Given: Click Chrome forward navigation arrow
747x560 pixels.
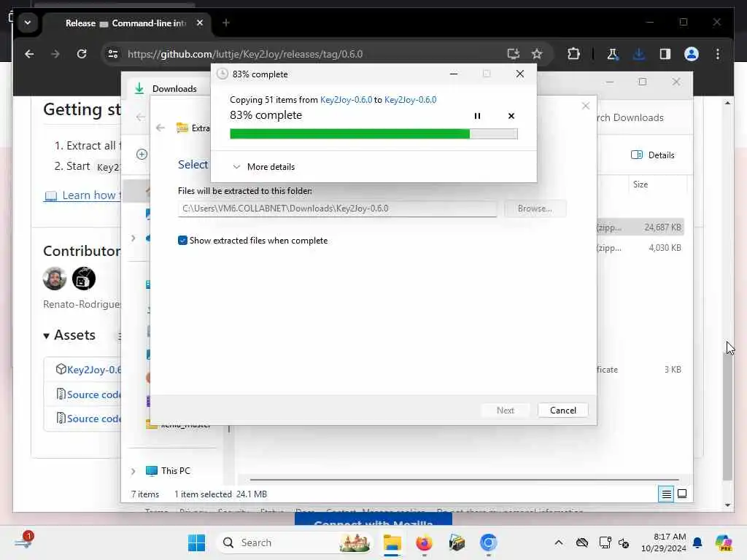Looking at the screenshot, I should (x=55, y=54).
